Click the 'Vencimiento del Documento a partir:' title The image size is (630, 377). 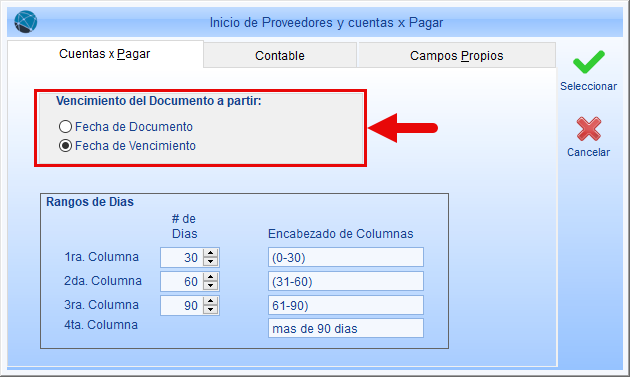(x=159, y=101)
